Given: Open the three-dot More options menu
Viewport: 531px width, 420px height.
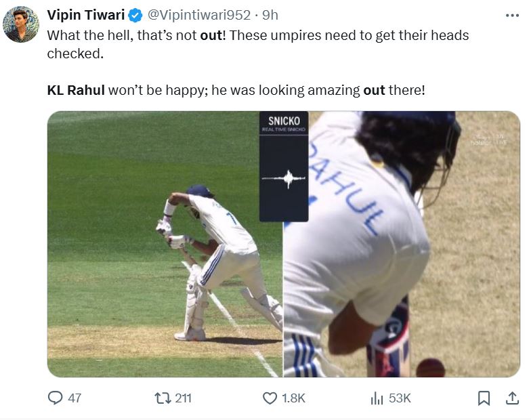Looking at the screenshot, I should pos(512,15).
